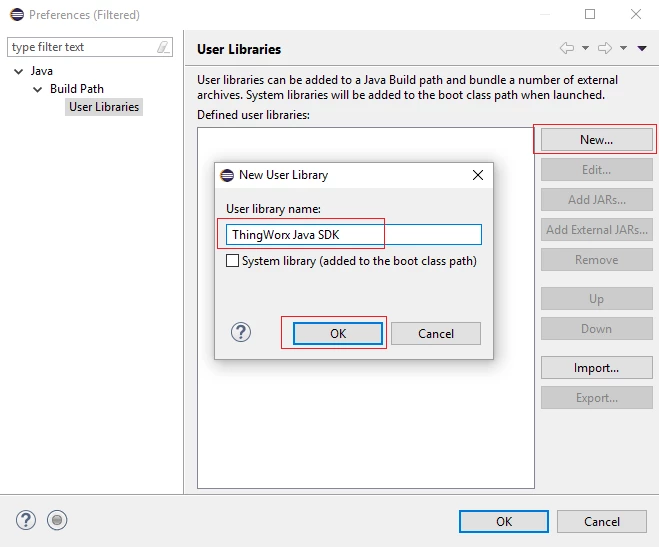
Task: Click the Down button
Action: click(596, 329)
